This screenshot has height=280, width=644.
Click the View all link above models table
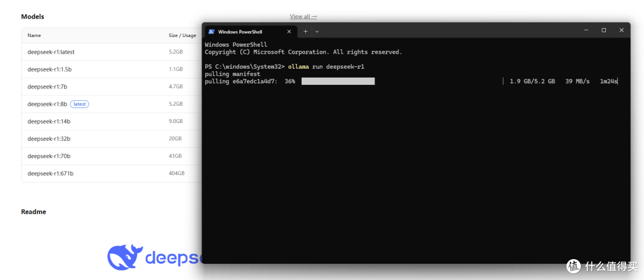click(303, 17)
